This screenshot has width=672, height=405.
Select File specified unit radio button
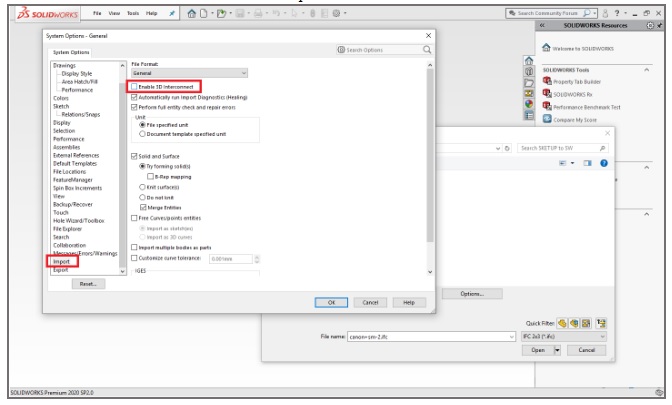(142, 125)
